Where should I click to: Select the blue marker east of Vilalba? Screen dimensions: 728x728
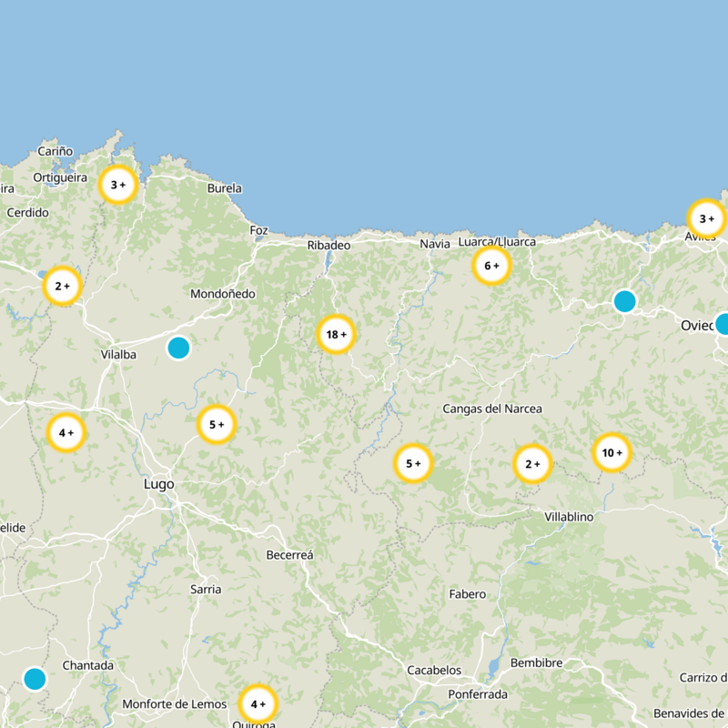coord(178,348)
